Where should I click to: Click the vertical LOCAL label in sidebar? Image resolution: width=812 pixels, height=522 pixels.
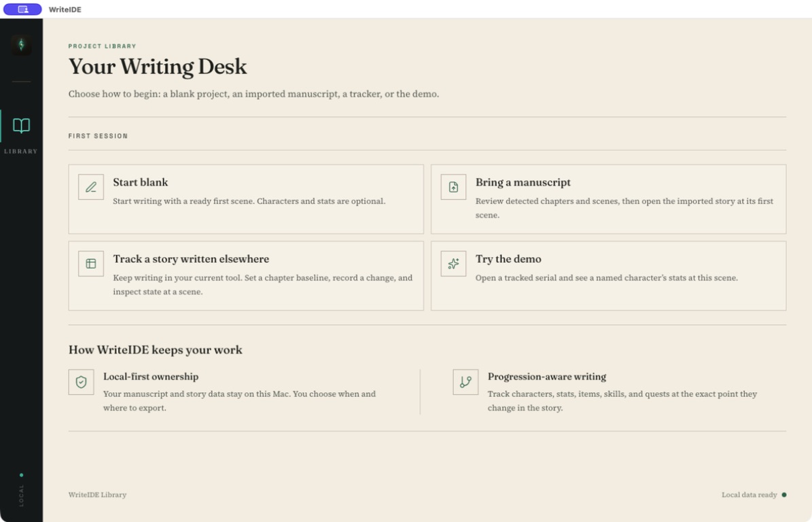(x=21, y=495)
